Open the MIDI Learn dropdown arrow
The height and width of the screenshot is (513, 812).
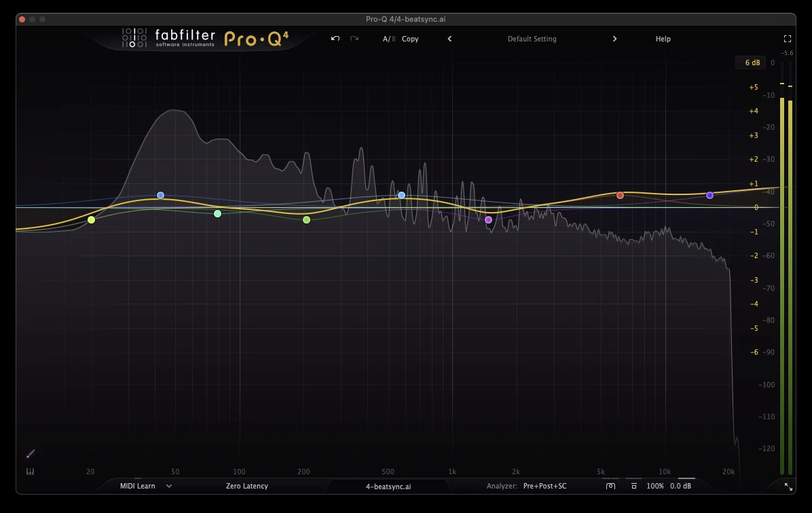[x=169, y=486]
